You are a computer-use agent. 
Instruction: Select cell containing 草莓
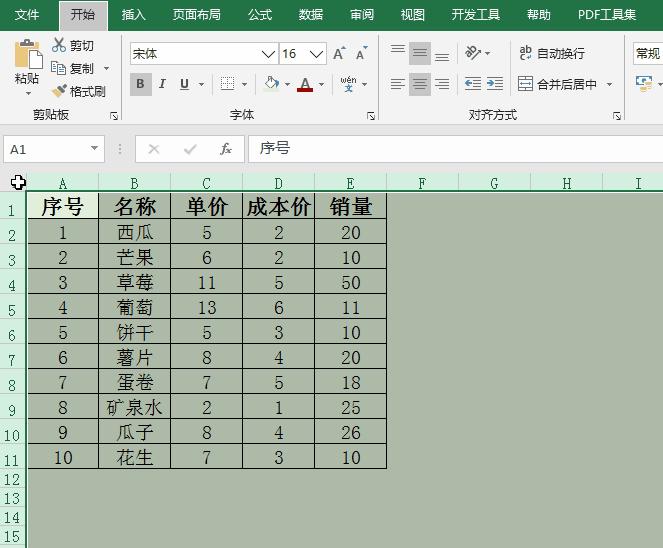pyautogui.click(x=134, y=282)
